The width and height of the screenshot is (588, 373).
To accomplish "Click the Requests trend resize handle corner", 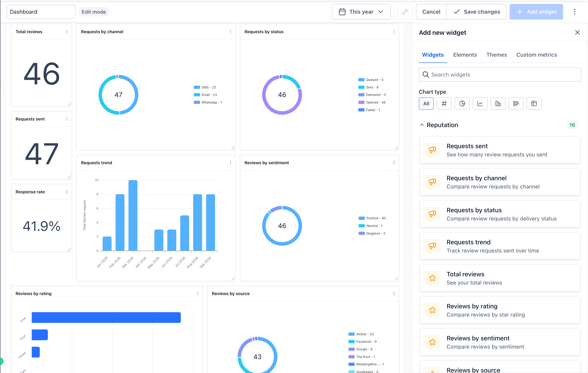I will [233, 278].
